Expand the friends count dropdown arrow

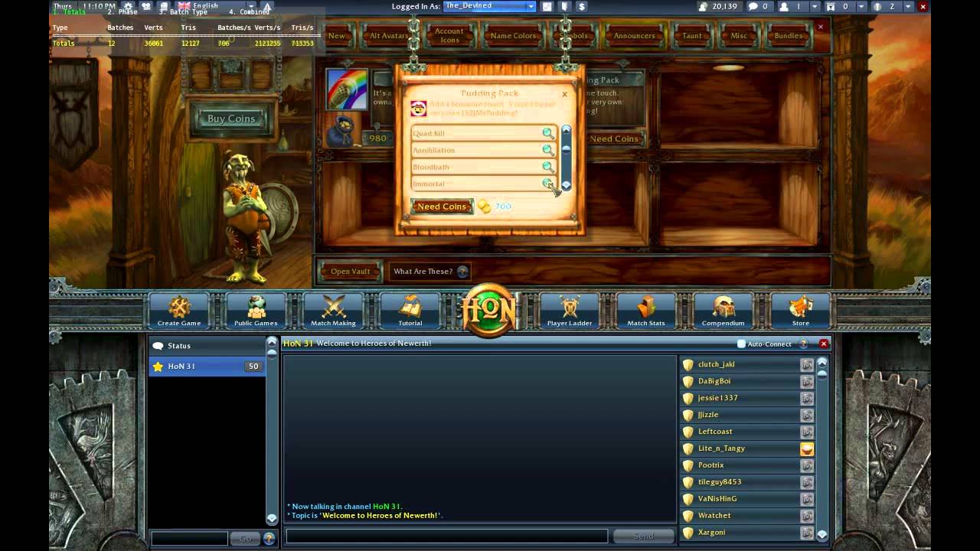tap(815, 6)
